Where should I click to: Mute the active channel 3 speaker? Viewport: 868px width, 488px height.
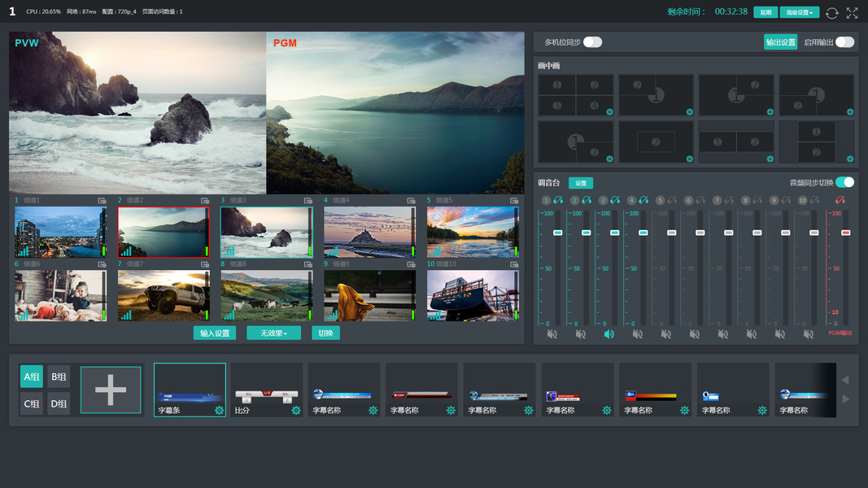tap(609, 334)
